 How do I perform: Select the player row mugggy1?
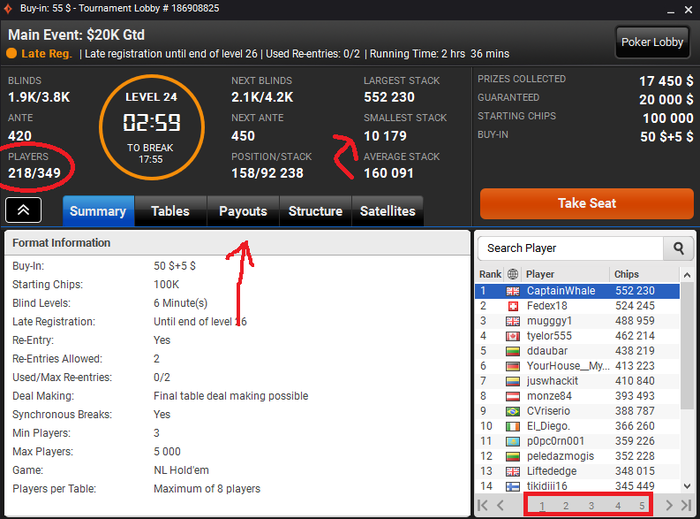click(578, 321)
